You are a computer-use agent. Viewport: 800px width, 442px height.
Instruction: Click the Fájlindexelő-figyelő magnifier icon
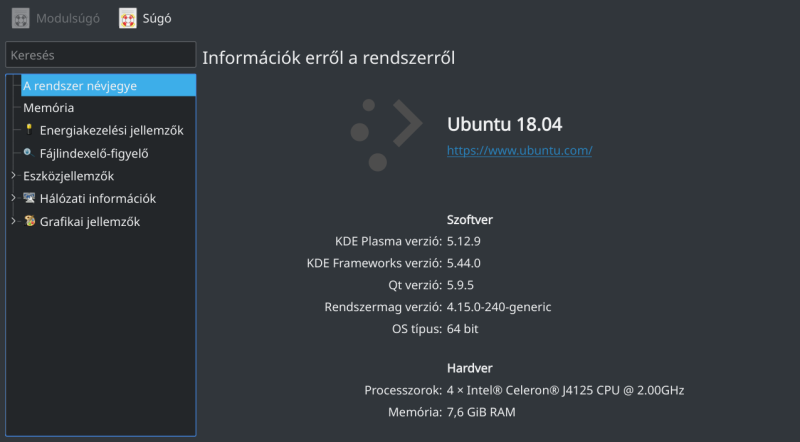coord(29,153)
